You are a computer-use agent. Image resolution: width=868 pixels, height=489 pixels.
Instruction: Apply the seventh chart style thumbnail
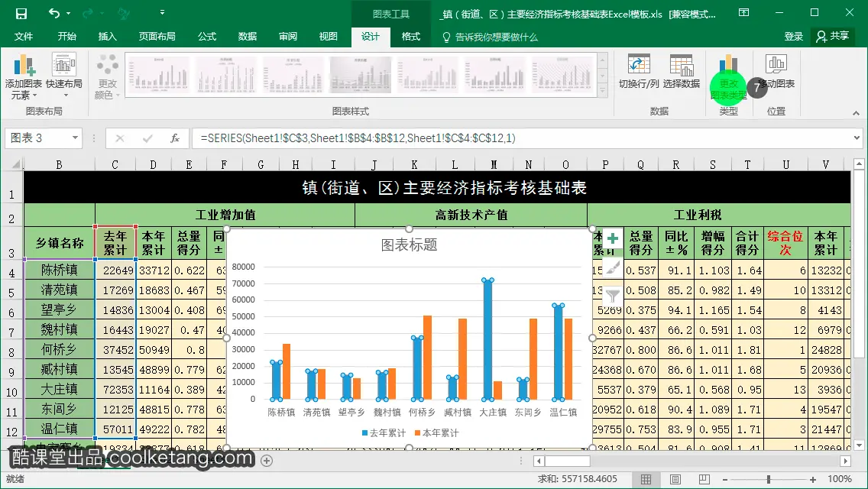click(562, 75)
